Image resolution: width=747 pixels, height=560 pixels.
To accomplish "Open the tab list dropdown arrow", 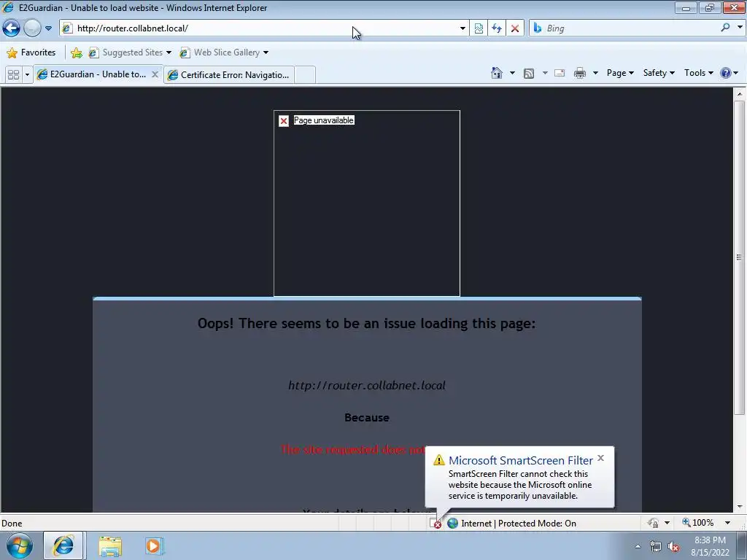I will (27, 74).
